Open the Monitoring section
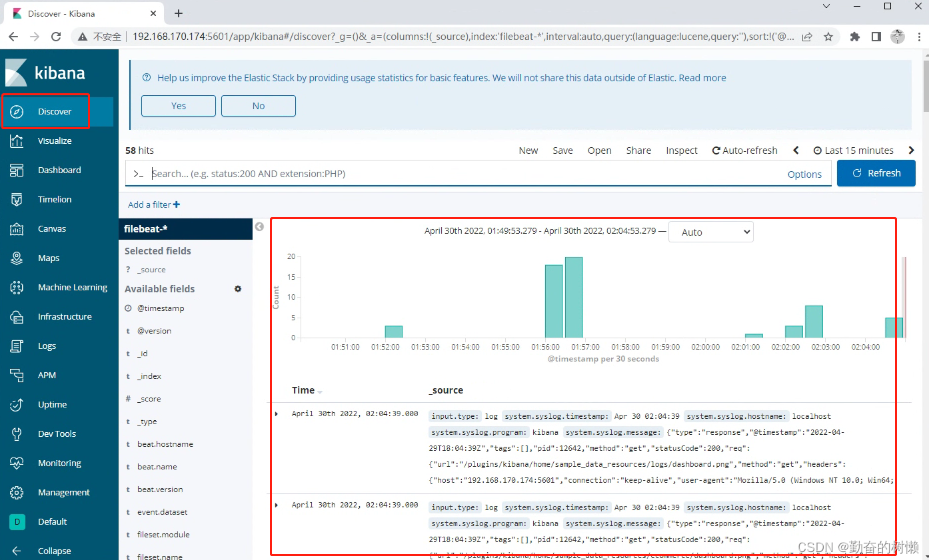Screen dimensions: 929x560 pyautogui.click(x=59, y=463)
